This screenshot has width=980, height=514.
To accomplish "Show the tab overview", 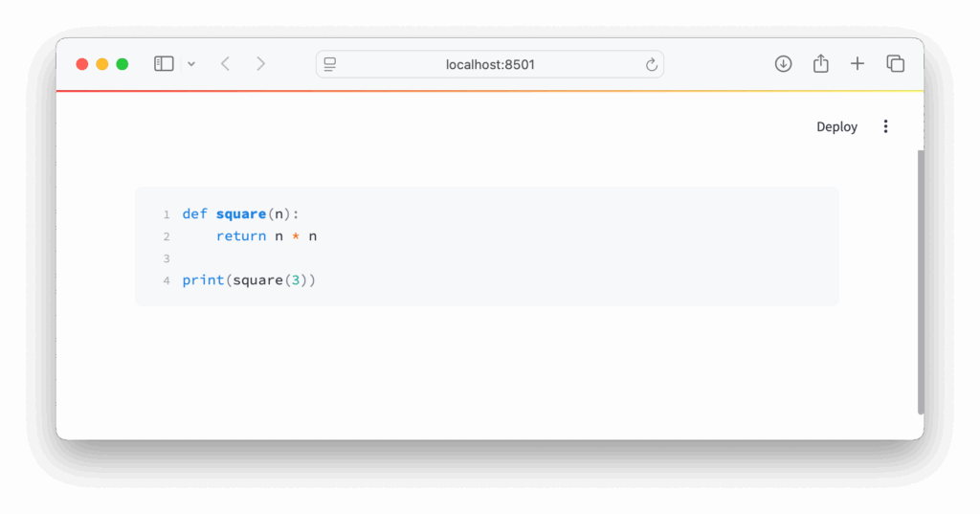I will [895, 64].
